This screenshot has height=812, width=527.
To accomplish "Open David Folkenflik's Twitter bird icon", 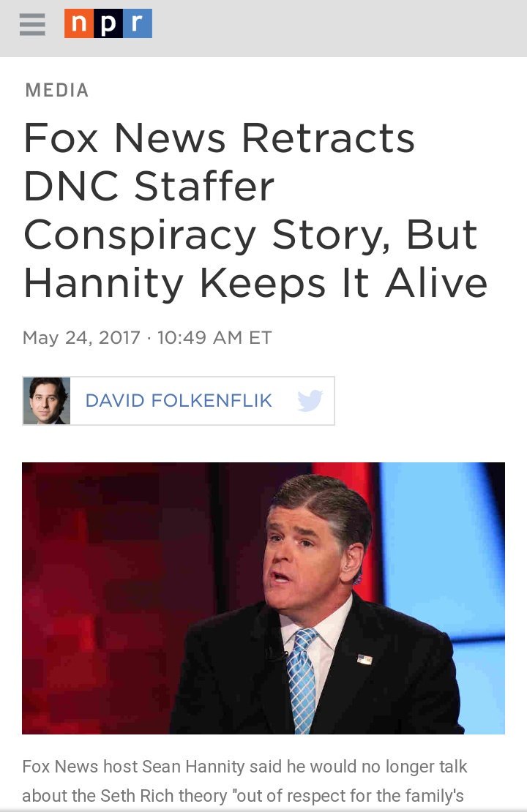I will (310, 400).
